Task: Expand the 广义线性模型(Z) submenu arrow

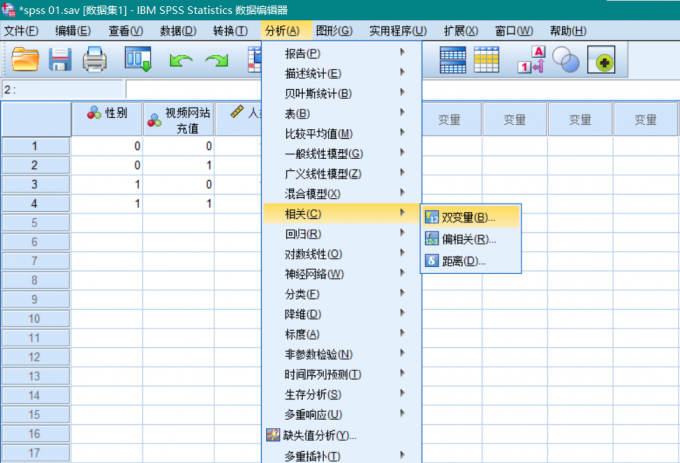Action: [x=402, y=173]
